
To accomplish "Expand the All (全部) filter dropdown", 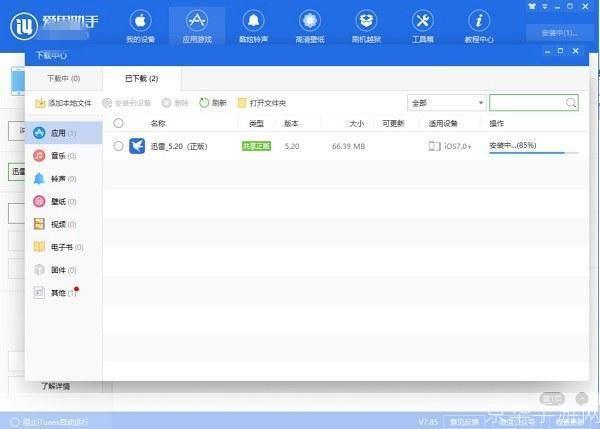I will pos(447,103).
